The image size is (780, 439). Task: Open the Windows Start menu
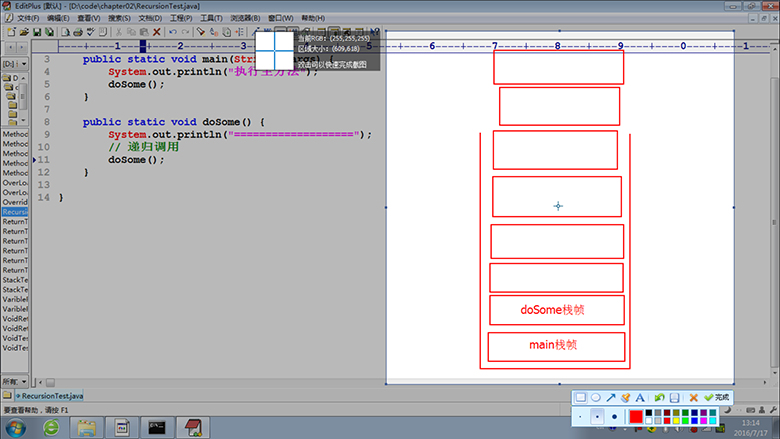(x=16, y=428)
